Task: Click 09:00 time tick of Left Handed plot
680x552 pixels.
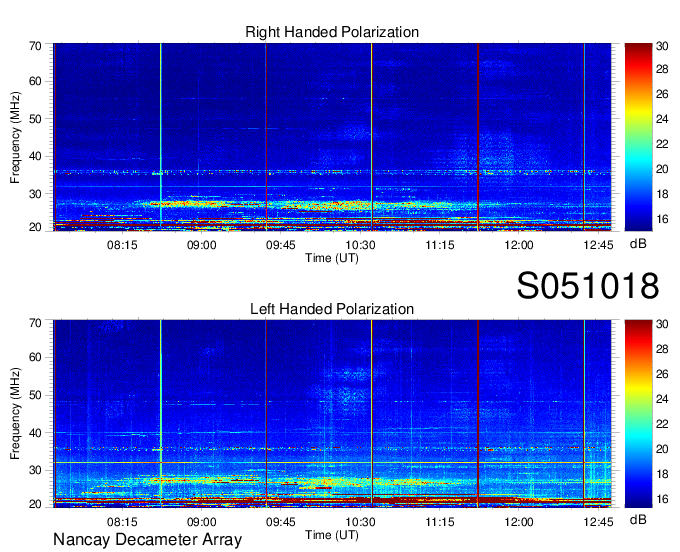Action: click(201, 522)
